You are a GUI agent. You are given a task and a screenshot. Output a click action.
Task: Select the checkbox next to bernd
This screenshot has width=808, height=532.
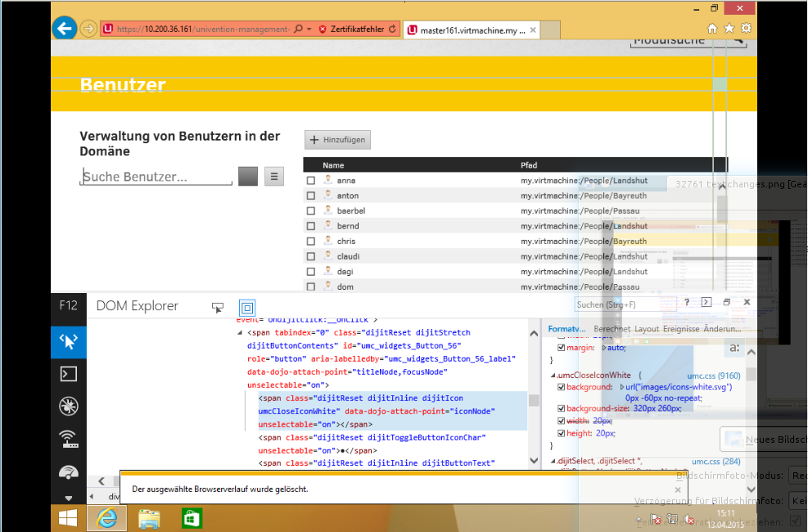coord(311,226)
